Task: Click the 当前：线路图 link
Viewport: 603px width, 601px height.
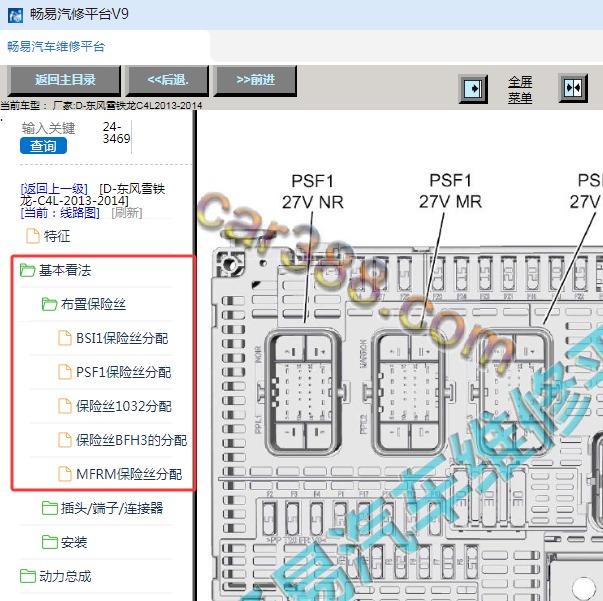Action: coord(60,213)
